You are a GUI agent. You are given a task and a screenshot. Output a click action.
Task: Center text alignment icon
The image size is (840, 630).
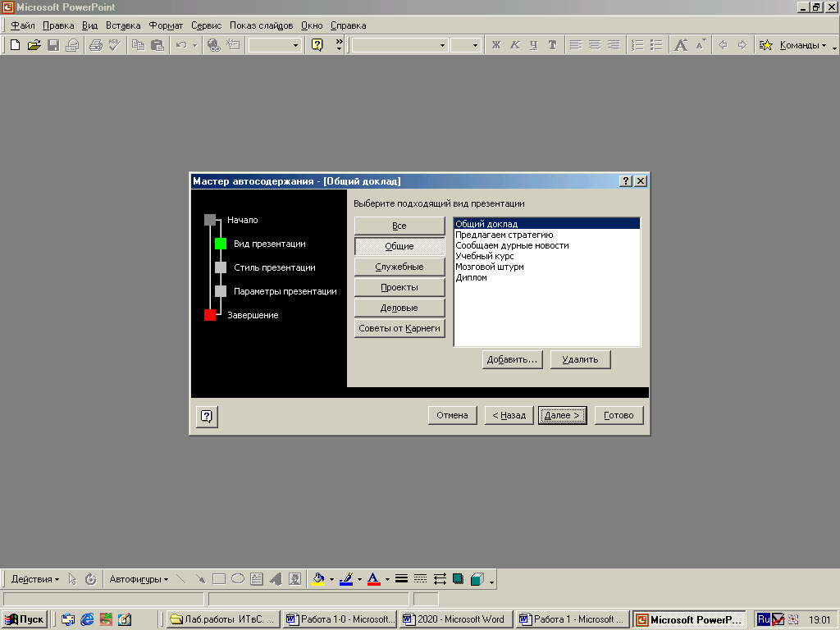(595, 45)
